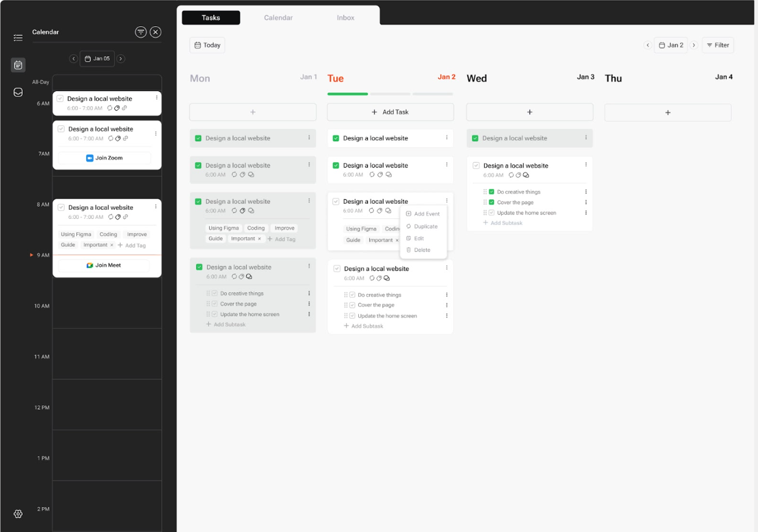Choose Add Event from the context menu
The image size is (758, 532).
click(423, 214)
